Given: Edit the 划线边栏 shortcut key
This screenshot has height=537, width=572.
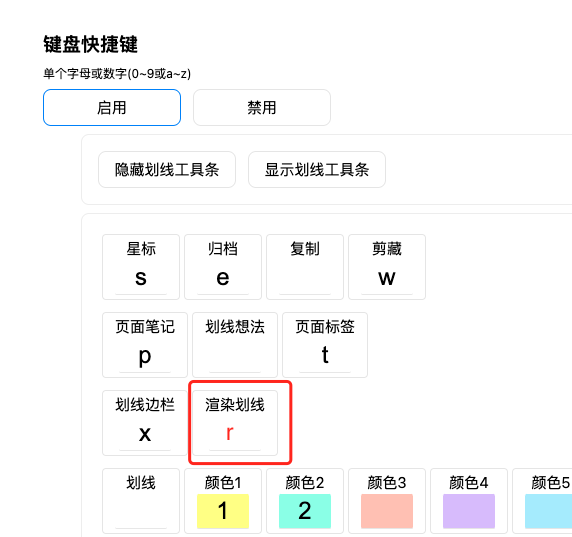Looking at the screenshot, I should 145,434.
